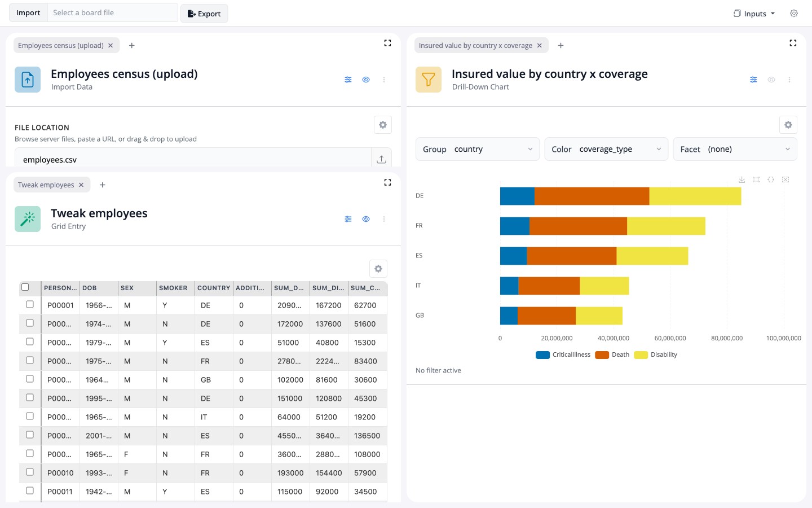The height and width of the screenshot is (508, 812).
Task: Click the File Location gear button
Action: [383, 125]
